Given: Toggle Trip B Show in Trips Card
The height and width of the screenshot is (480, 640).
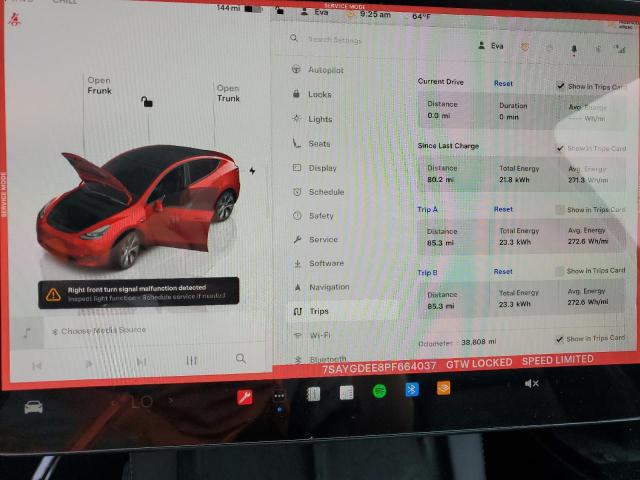Looking at the screenshot, I should 560,271.
